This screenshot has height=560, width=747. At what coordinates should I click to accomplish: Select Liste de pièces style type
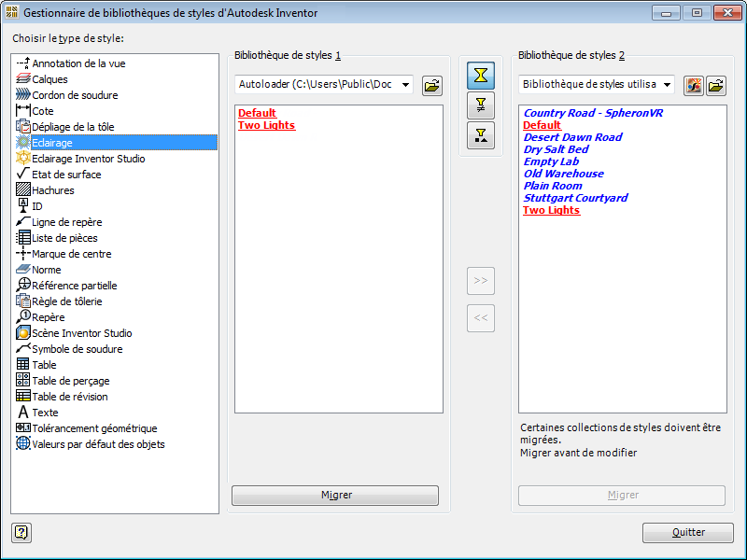click(x=57, y=238)
